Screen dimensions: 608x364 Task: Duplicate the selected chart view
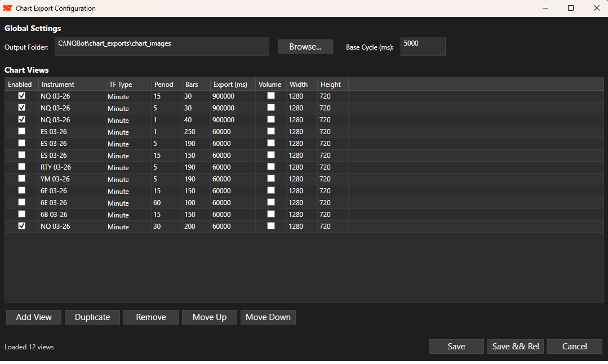92,317
